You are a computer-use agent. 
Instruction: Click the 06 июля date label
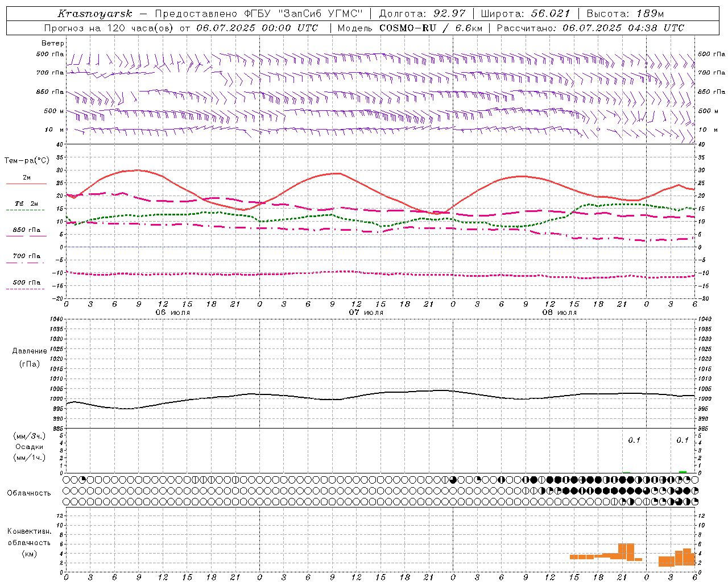coord(173,313)
